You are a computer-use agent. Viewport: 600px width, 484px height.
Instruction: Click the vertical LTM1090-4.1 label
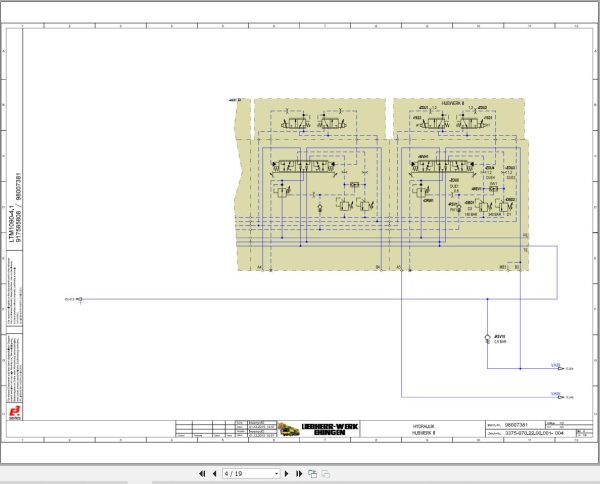tap(11, 223)
